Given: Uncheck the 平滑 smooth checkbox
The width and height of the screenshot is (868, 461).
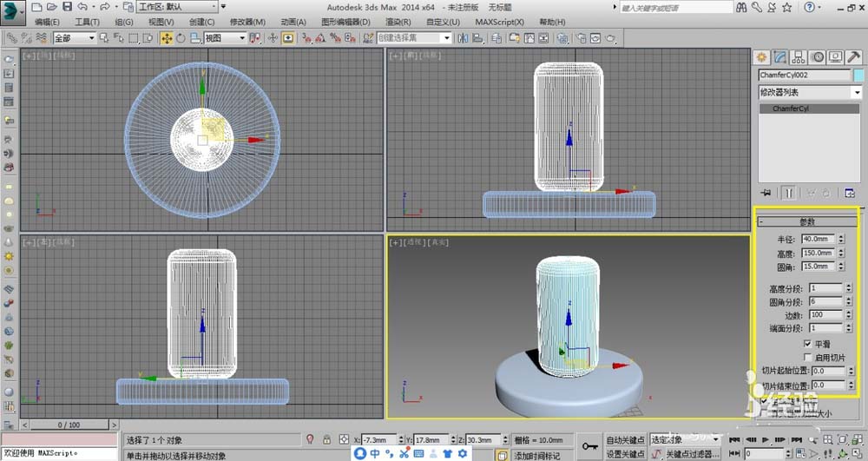Looking at the screenshot, I should point(808,344).
